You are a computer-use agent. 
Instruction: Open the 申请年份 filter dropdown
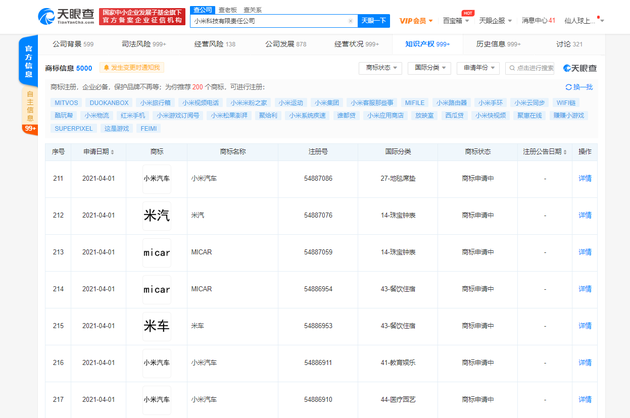point(478,68)
